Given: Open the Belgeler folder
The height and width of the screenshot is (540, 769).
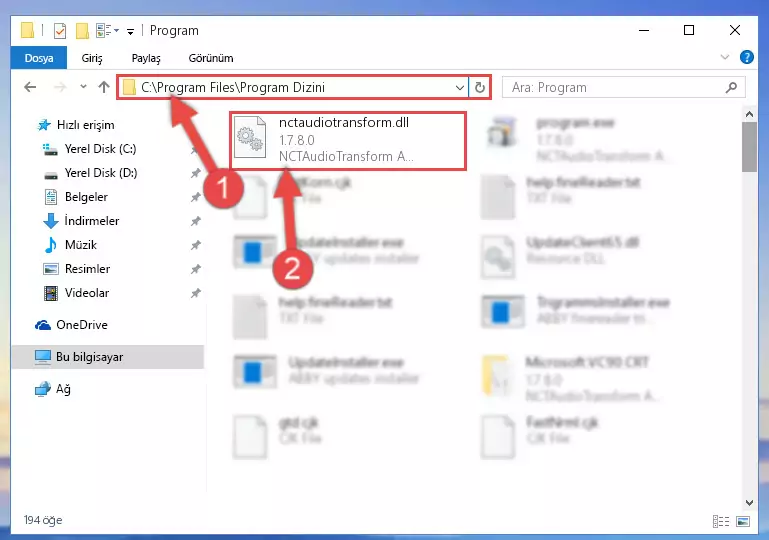Looking at the screenshot, I should (x=86, y=197).
